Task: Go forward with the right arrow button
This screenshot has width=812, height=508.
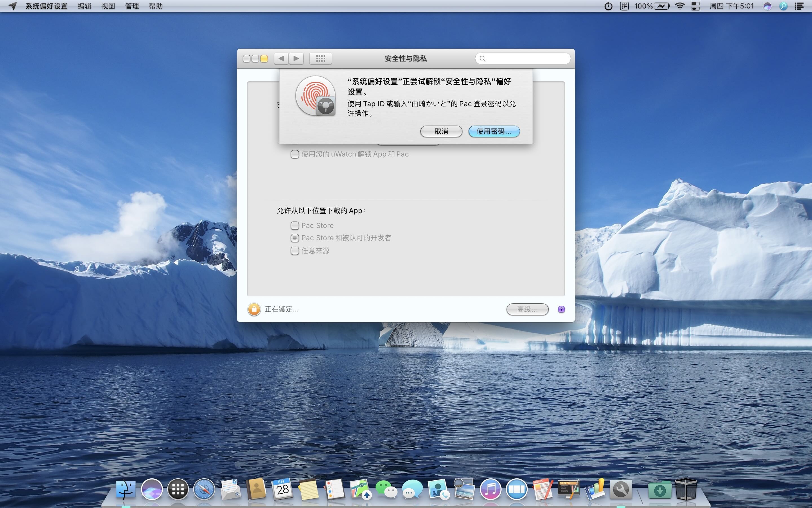Action: pos(296,58)
